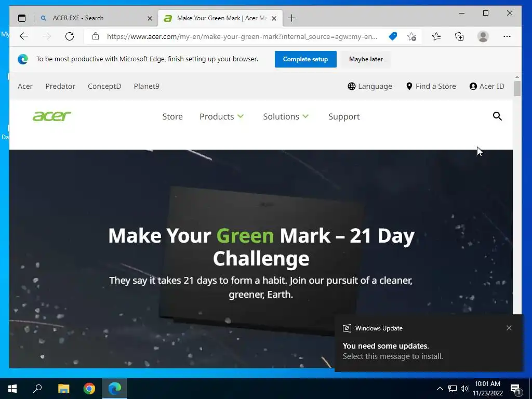
Task: Open the Favorites list
Action: [x=436, y=36]
